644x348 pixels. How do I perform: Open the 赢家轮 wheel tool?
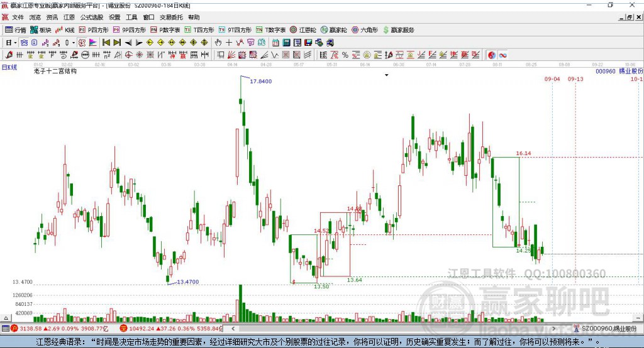[333, 30]
